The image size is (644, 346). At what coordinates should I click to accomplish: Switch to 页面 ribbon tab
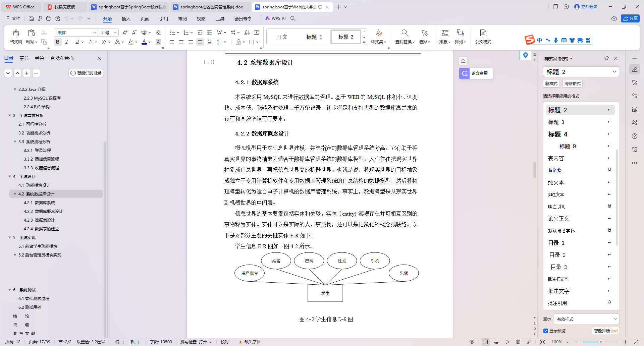click(145, 18)
